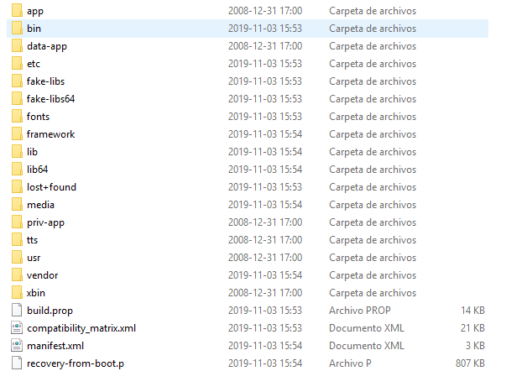The width and height of the screenshot is (532, 392).
Task: Click the 'tts' folder name
Action: point(33,240)
